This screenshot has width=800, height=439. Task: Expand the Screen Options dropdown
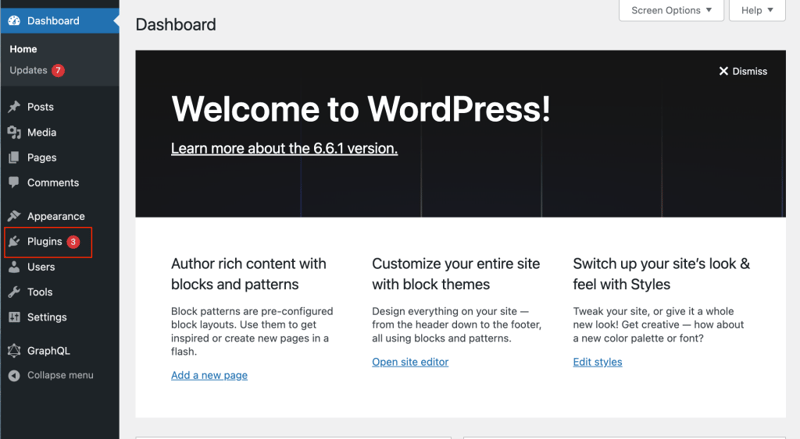pos(670,10)
